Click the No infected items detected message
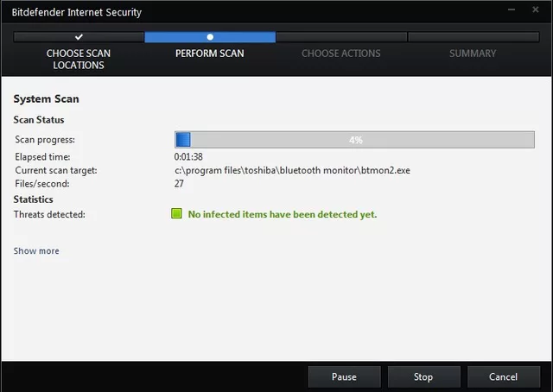553x392 pixels. click(283, 214)
